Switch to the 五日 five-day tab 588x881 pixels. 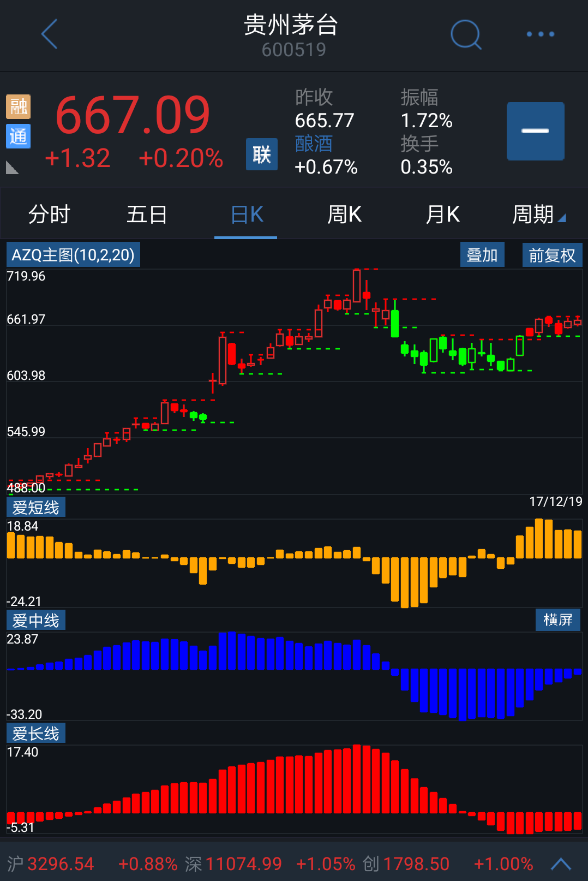tap(147, 215)
